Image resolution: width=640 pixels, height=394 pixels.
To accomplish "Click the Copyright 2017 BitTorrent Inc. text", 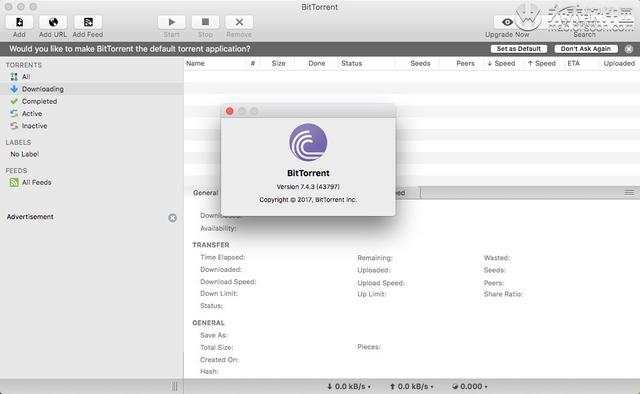I will pyautogui.click(x=308, y=200).
